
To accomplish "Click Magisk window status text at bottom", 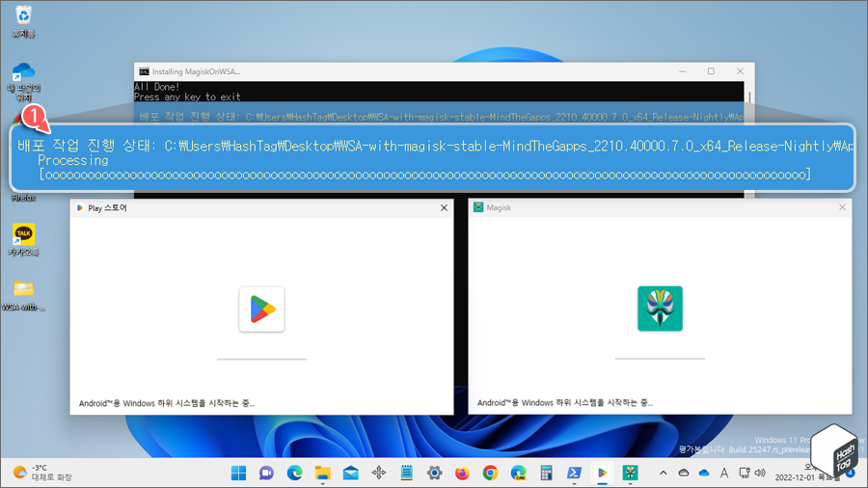I will pyautogui.click(x=565, y=403).
